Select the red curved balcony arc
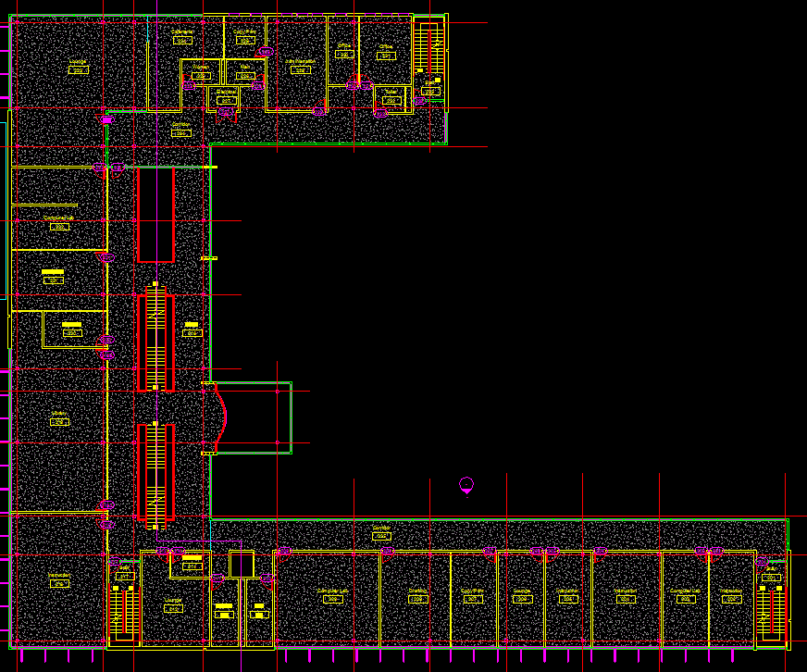Image resolution: width=807 pixels, height=672 pixels. point(220,417)
